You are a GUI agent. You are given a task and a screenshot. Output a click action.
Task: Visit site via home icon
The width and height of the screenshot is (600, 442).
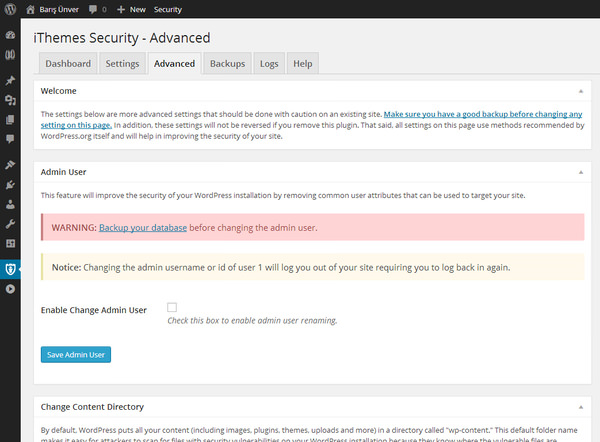(31, 10)
